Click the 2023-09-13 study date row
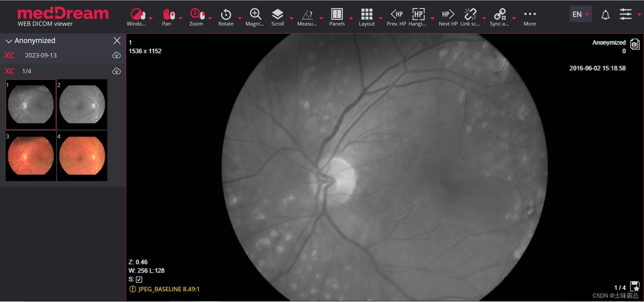644x302 pixels. tap(63, 55)
